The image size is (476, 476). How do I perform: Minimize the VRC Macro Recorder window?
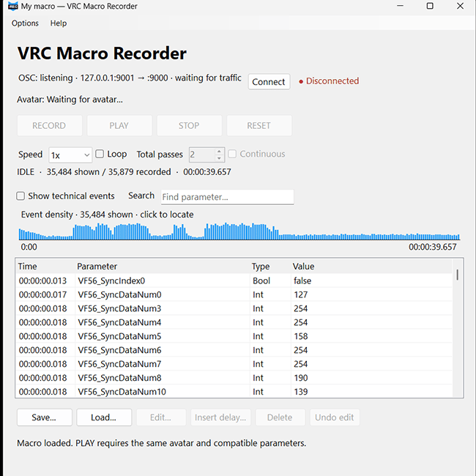click(400, 6)
